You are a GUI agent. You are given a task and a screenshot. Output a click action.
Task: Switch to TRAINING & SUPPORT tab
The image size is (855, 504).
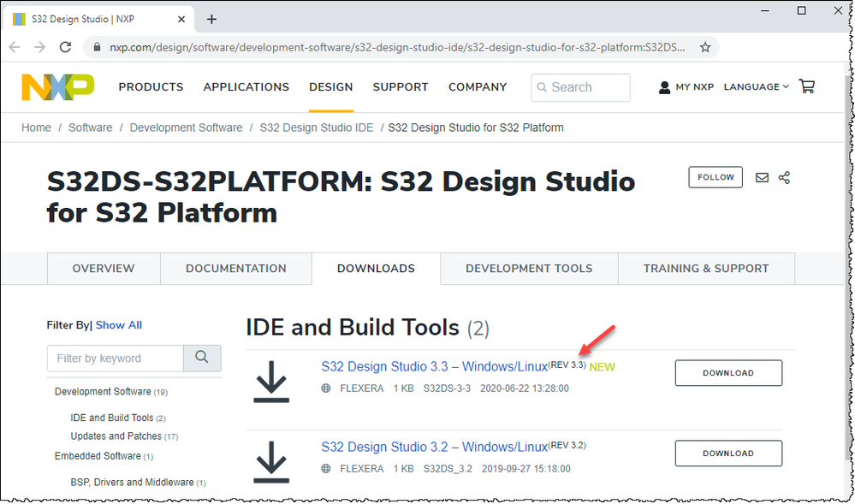pyautogui.click(x=706, y=269)
